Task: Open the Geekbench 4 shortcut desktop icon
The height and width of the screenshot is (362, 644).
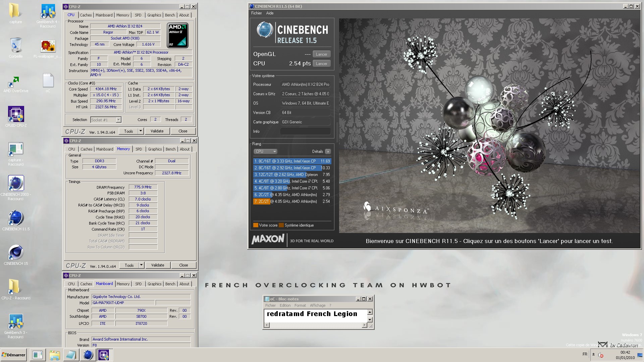Action: (48, 16)
